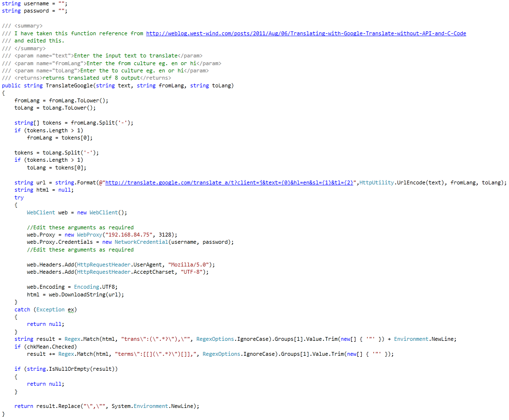Click the 'string html = null;' line
509x420 pixels.
click(44, 190)
